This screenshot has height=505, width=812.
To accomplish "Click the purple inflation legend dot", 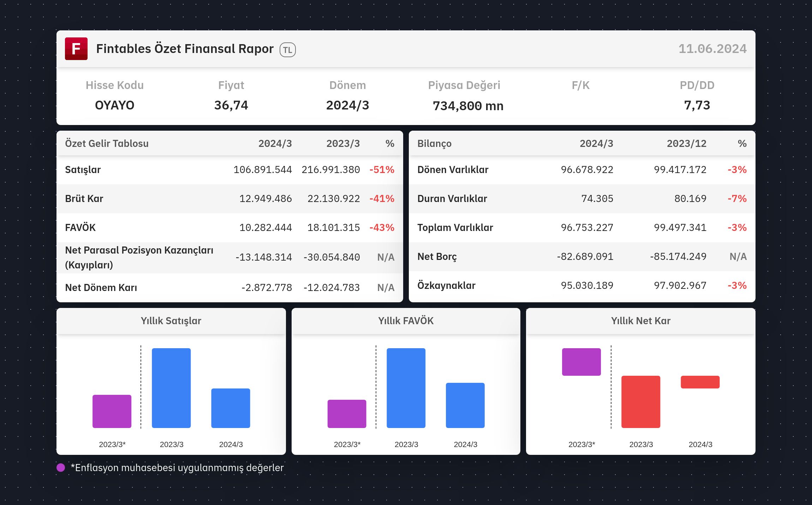I will coord(61,468).
